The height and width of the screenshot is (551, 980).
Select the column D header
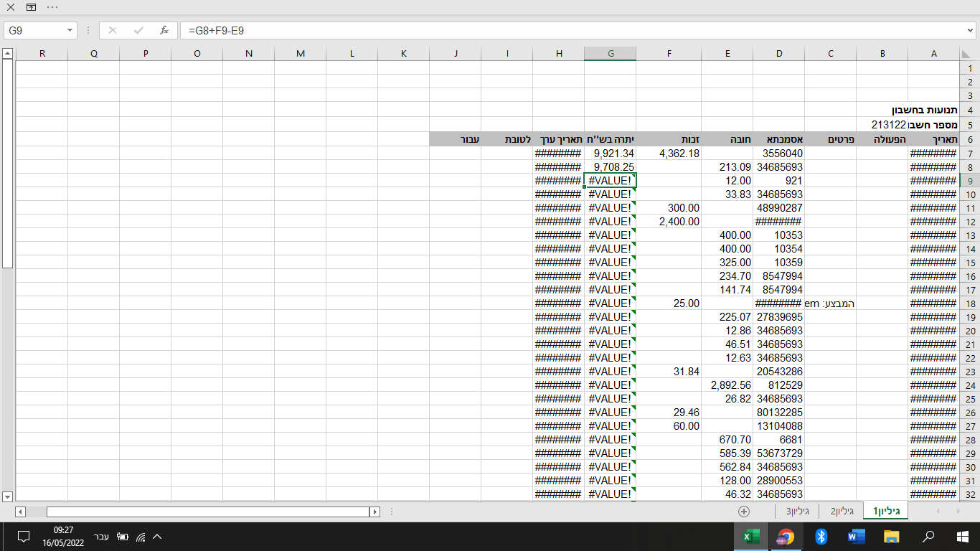click(x=779, y=54)
